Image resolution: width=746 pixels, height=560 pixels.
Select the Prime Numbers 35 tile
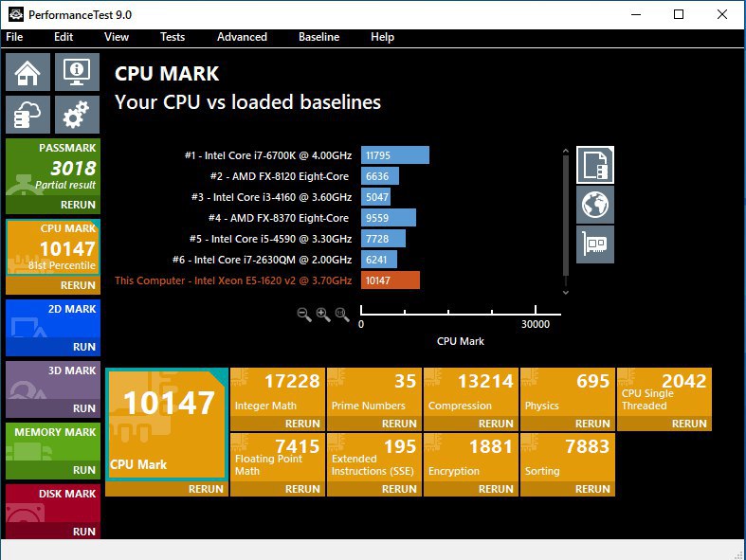[x=374, y=392]
